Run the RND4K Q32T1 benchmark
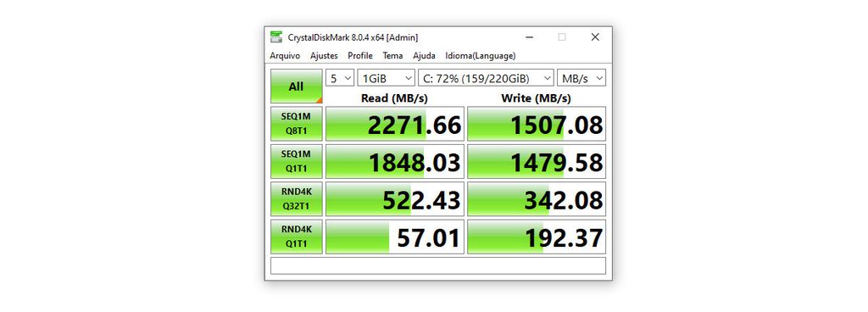This screenshot has width=868, height=312. tap(296, 199)
